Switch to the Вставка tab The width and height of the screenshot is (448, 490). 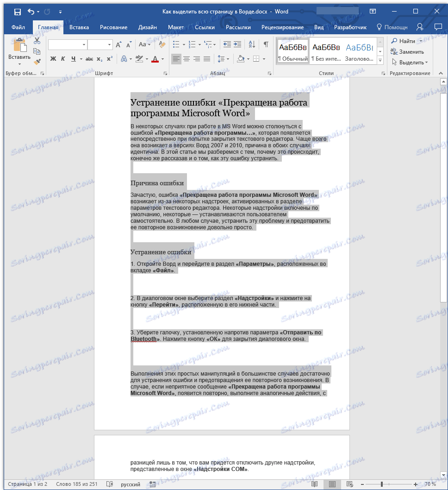click(79, 27)
